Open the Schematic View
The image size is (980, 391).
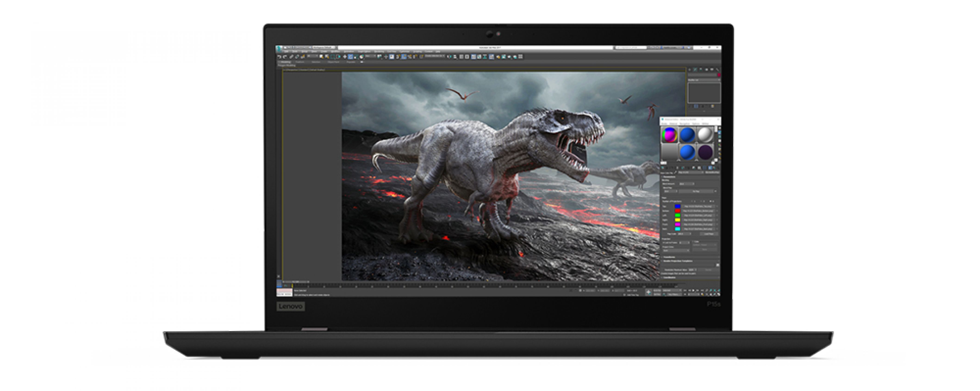(x=485, y=57)
